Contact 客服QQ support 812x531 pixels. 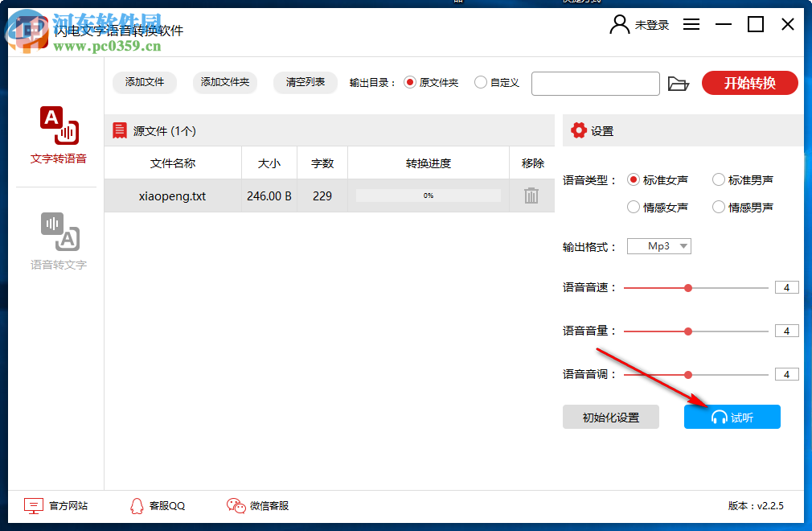pos(158,505)
